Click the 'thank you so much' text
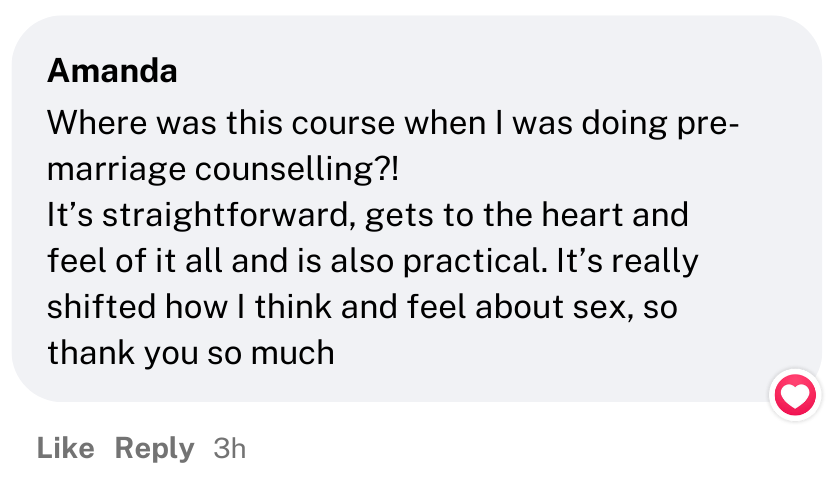The width and height of the screenshot is (835, 484). pos(190,353)
